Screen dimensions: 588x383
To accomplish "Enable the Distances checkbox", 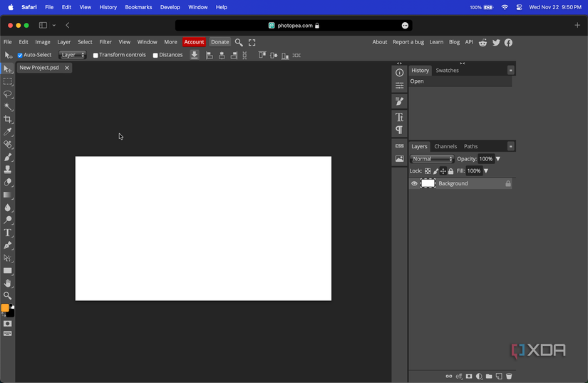I will [155, 55].
